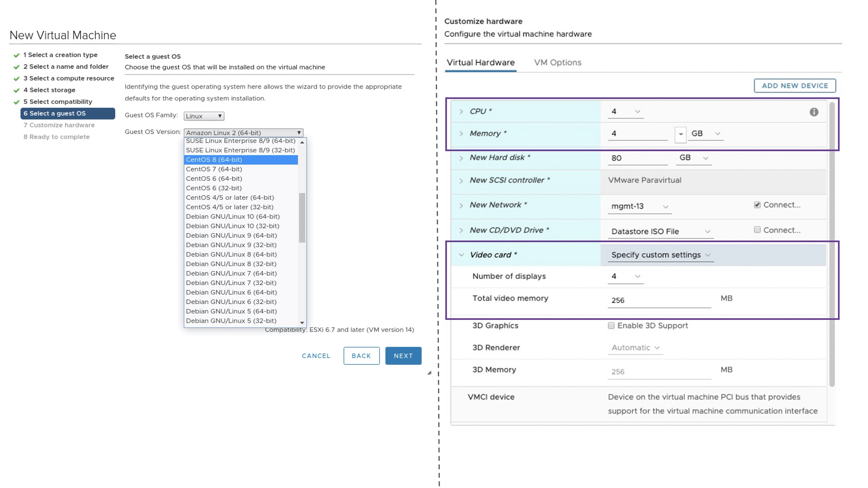868x488 pixels.
Task: Click the BACK button
Action: click(361, 356)
